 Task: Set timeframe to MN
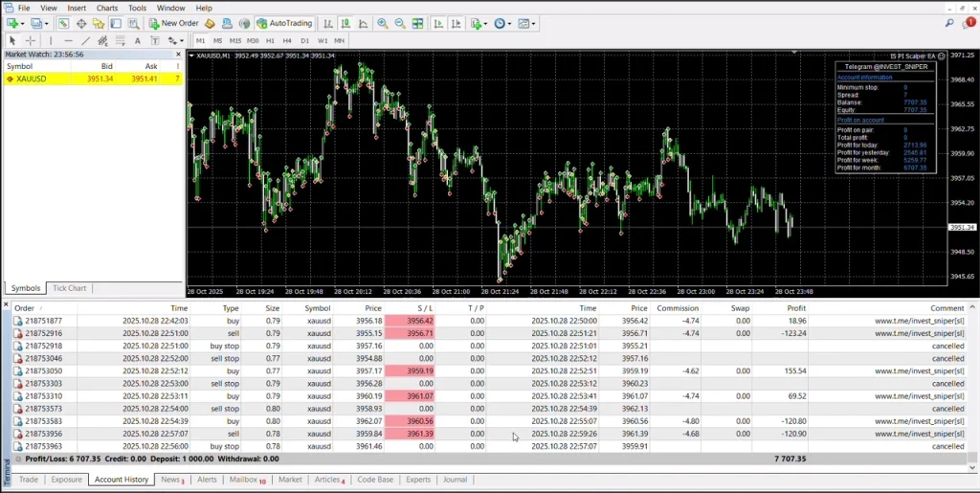(339, 40)
